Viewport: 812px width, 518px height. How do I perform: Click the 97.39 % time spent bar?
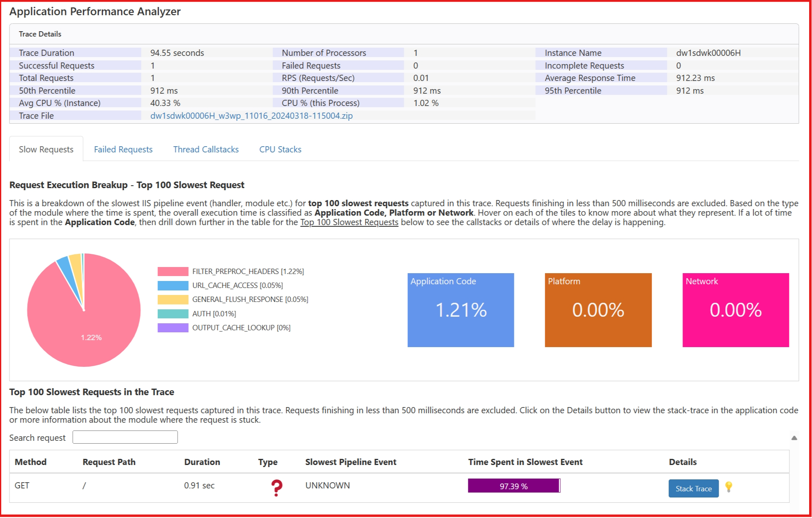tap(514, 486)
